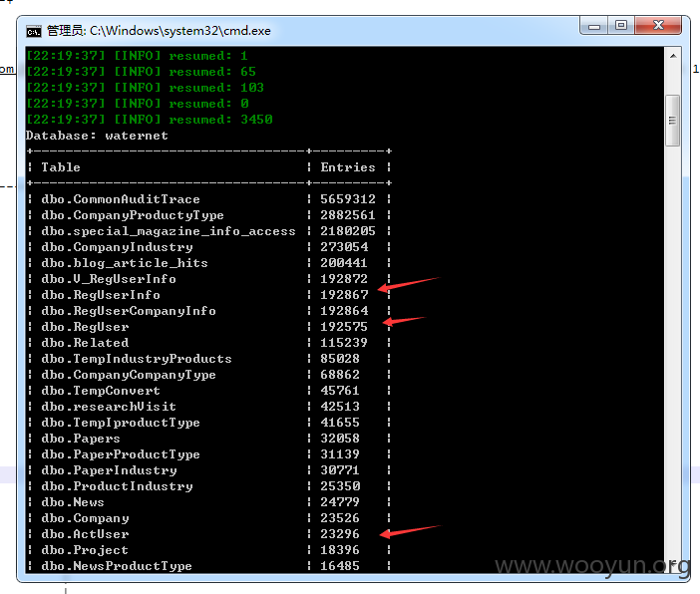The width and height of the screenshot is (700, 594).
Task: Click the row dbo.PaperProductType
Action: tap(209, 454)
